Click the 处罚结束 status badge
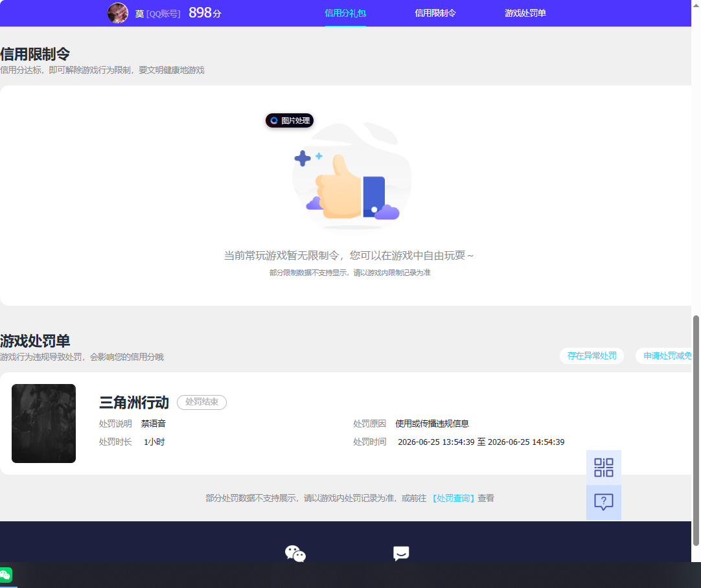The image size is (701, 588). (201, 402)
